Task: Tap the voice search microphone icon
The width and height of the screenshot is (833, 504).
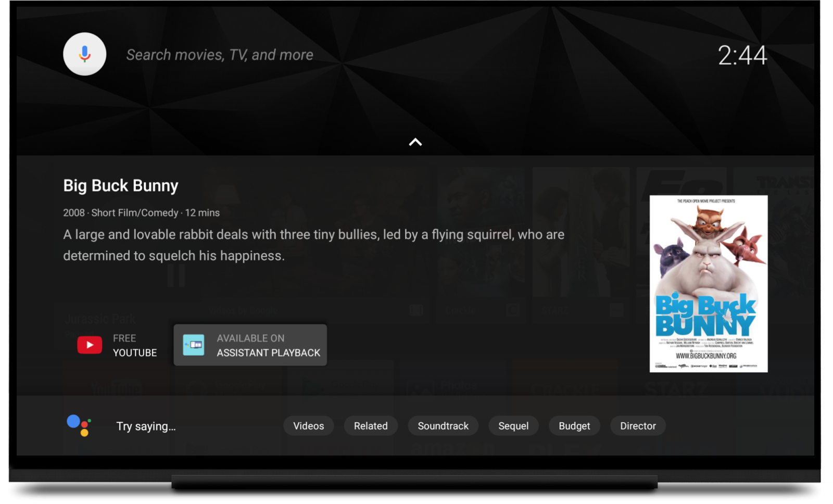Action: coord(84,54)
